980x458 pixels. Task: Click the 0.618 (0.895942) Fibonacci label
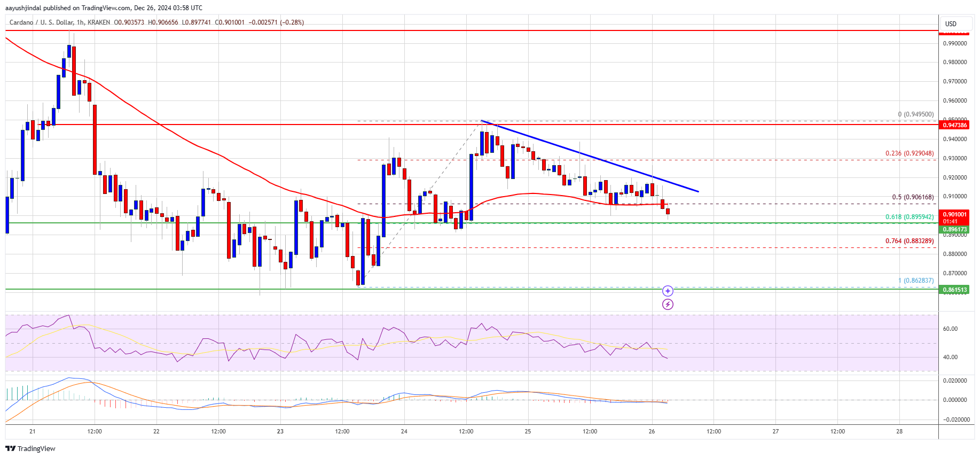click(910, 217)
